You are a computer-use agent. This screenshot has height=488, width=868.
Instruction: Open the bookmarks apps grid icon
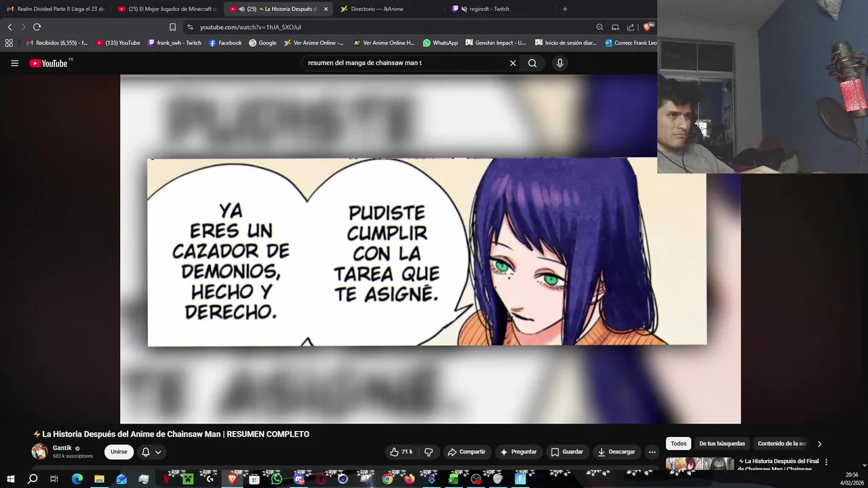coord(9,43)
